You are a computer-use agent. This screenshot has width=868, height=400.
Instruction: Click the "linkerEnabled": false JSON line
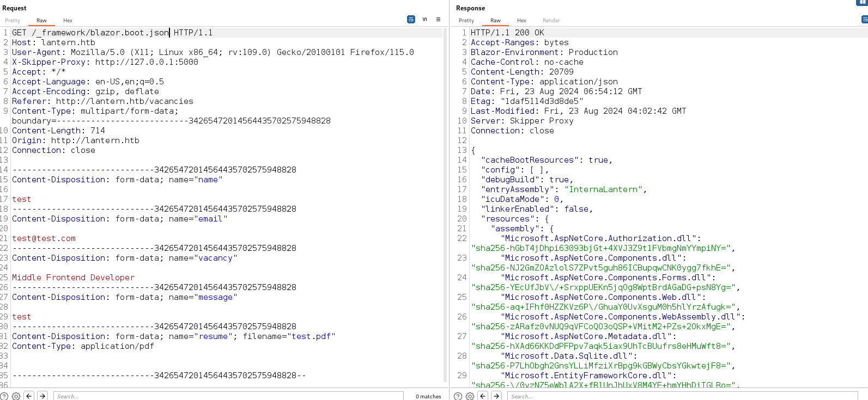point(537,209)
